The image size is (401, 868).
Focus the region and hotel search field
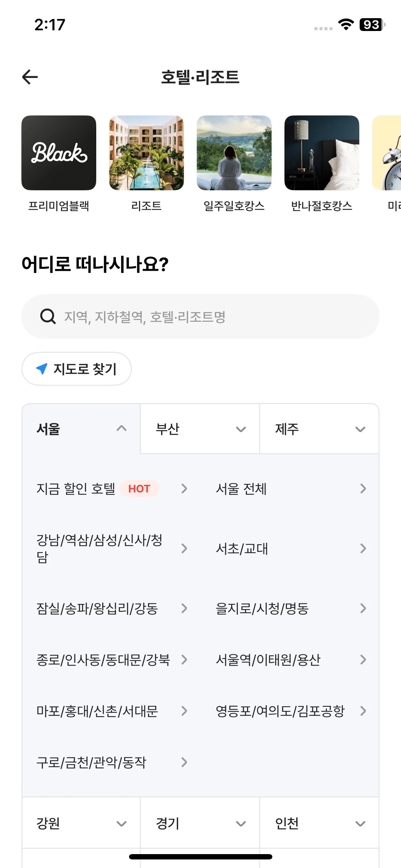coord(214,316)
